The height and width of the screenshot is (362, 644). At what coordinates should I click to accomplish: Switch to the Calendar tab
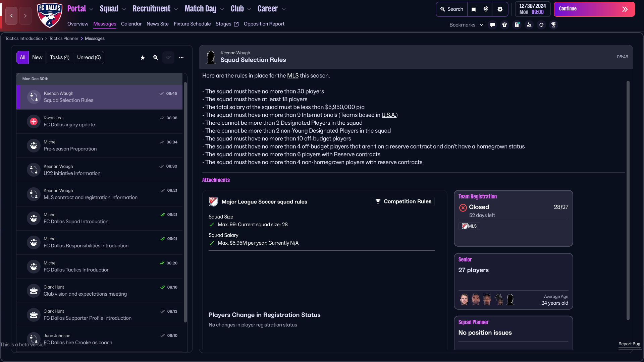(x=131, y=24)
